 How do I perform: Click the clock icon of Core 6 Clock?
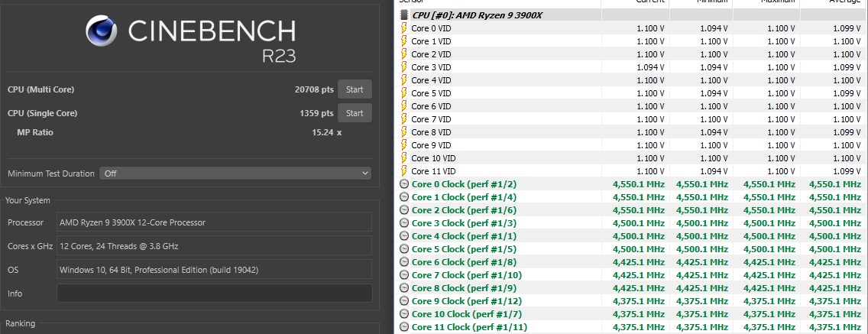(404, 262)
